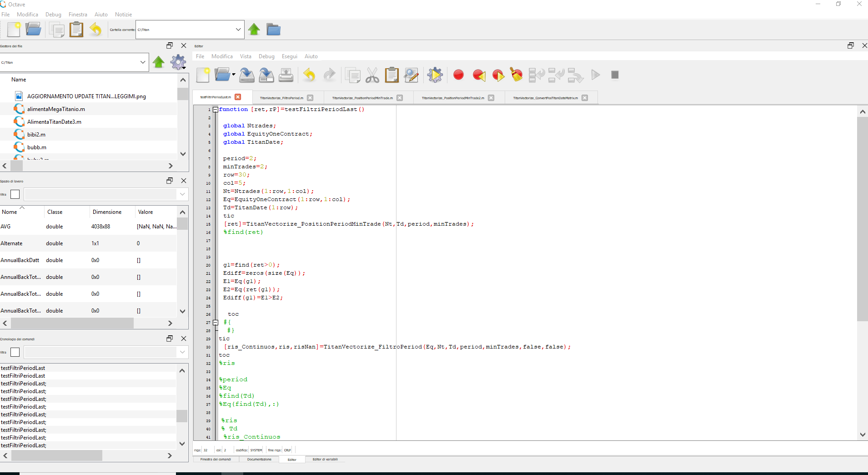Open the C:/Titan file browser path dropdown
The width and height of the screenshot is (868, 475).
[142, 62]
